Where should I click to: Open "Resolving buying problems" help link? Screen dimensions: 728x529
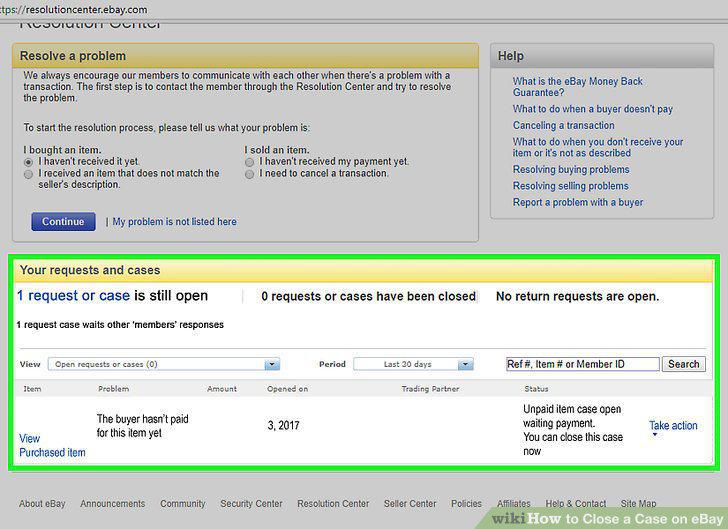click(571, 170)
